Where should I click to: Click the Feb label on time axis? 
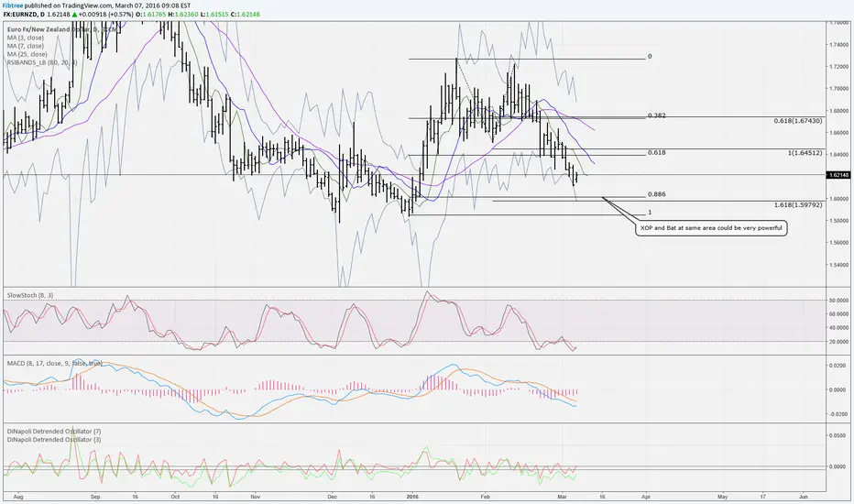[x=486, y=497]
